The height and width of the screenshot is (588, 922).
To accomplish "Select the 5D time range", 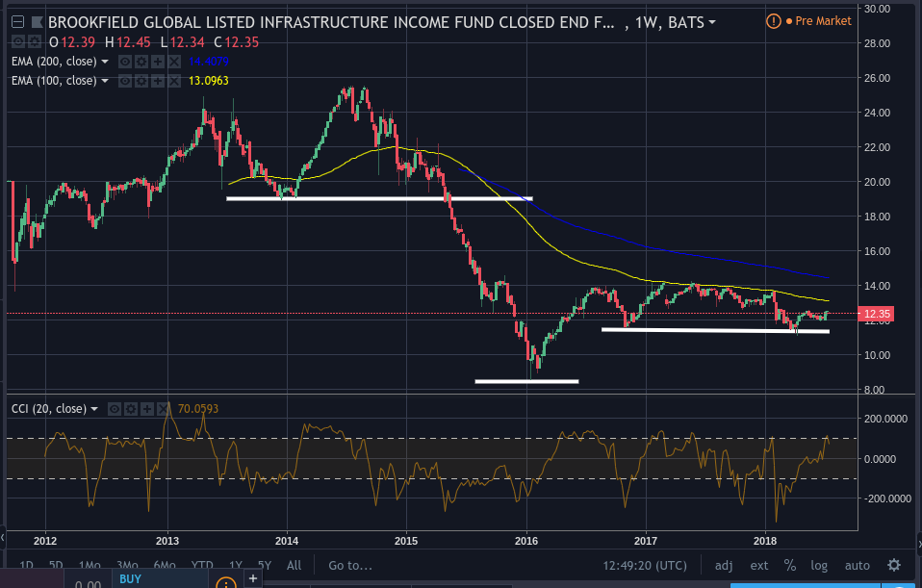I will tap(56, 565).
